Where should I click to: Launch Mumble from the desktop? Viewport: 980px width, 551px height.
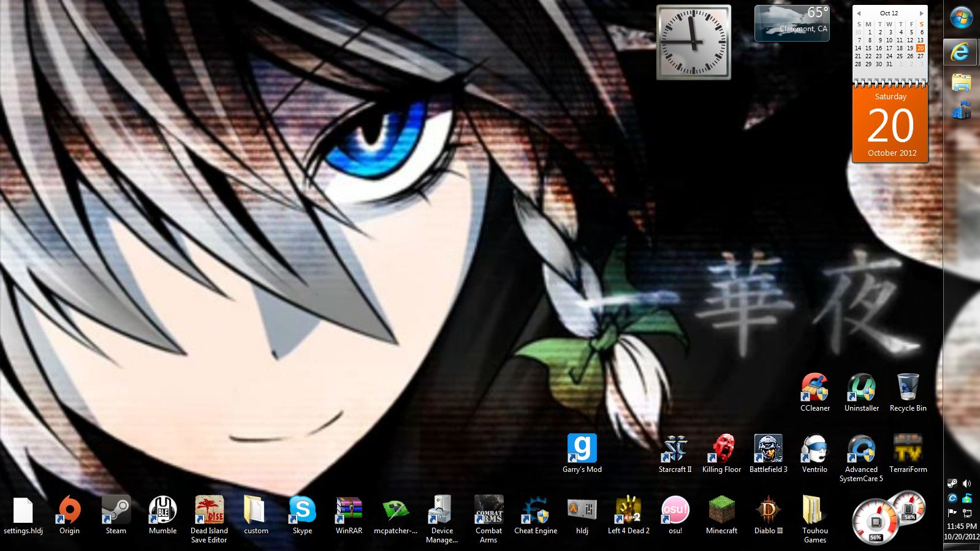pos(162,515)
